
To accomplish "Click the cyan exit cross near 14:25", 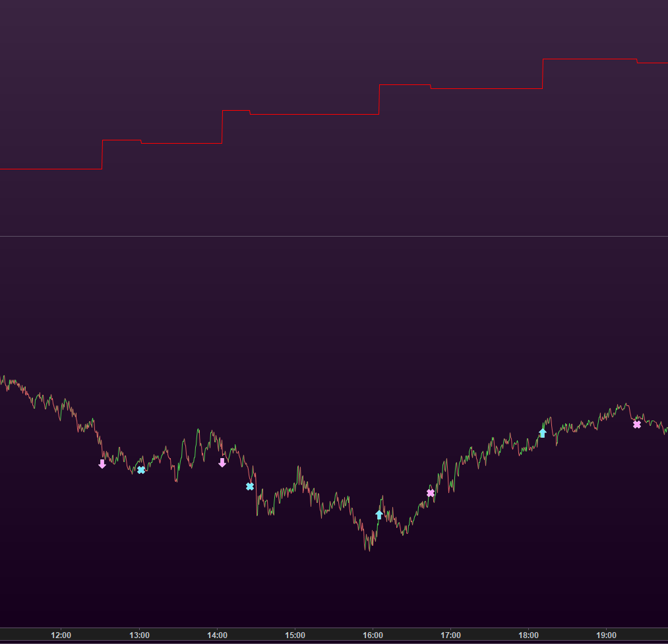I will click(250, 486).
